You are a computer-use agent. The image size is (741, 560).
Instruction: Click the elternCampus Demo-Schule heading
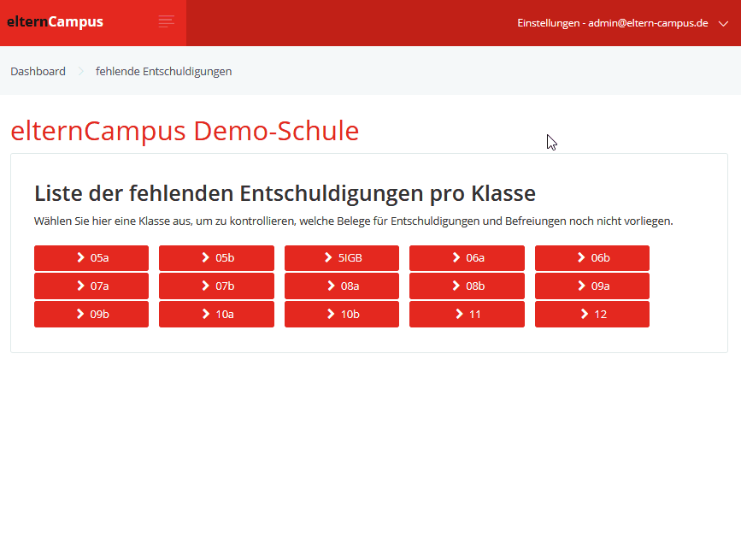[185, 131]
